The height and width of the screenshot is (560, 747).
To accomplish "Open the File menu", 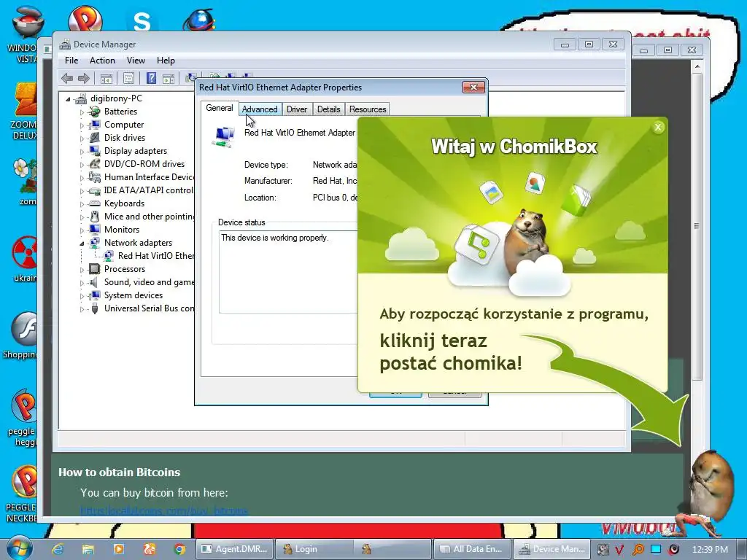I will [71, 61].
